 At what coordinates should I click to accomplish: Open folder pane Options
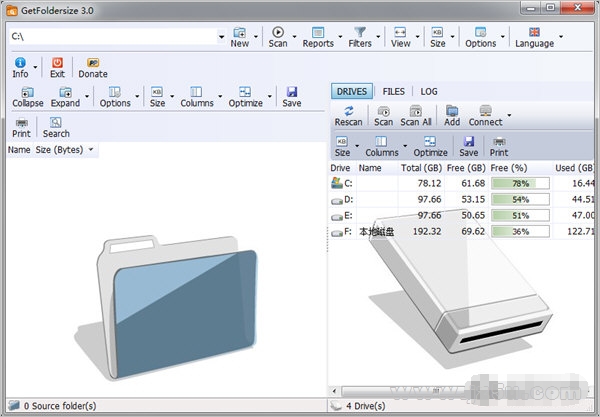115,97
